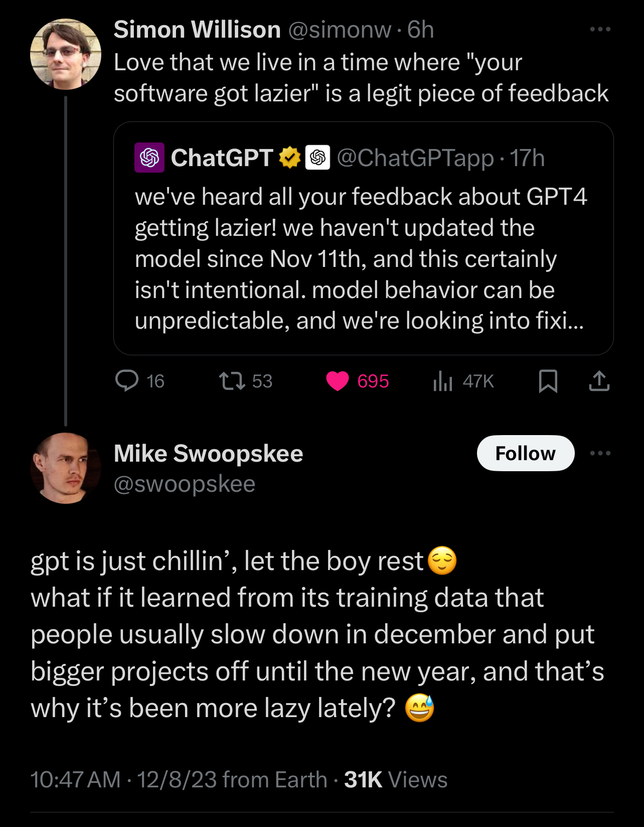This screenshot has width=644, height=827.
Task: Click the 31K Views count
Action: click(x=395, y=780)
